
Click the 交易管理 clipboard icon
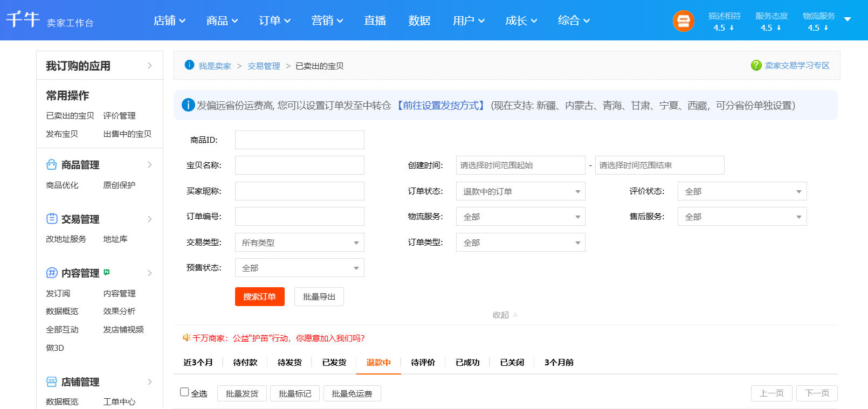point(52,219)
